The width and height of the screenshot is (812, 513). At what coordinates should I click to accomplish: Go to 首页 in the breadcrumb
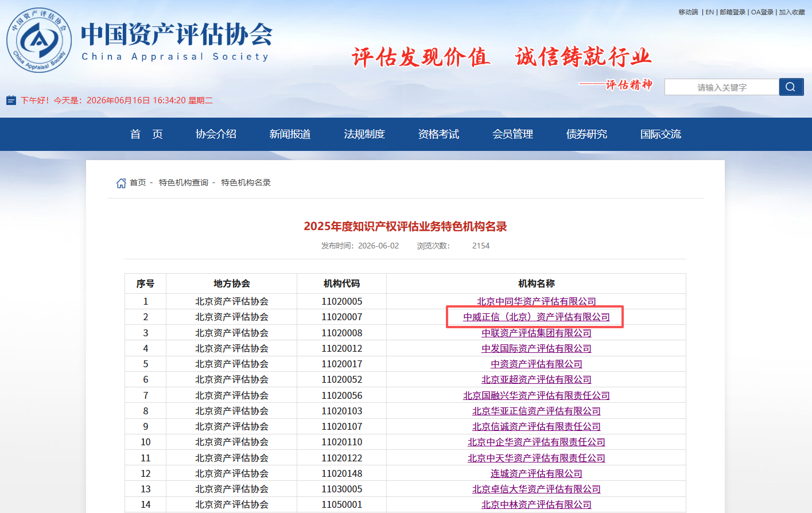pyautogui.click(x=138, y=182)
